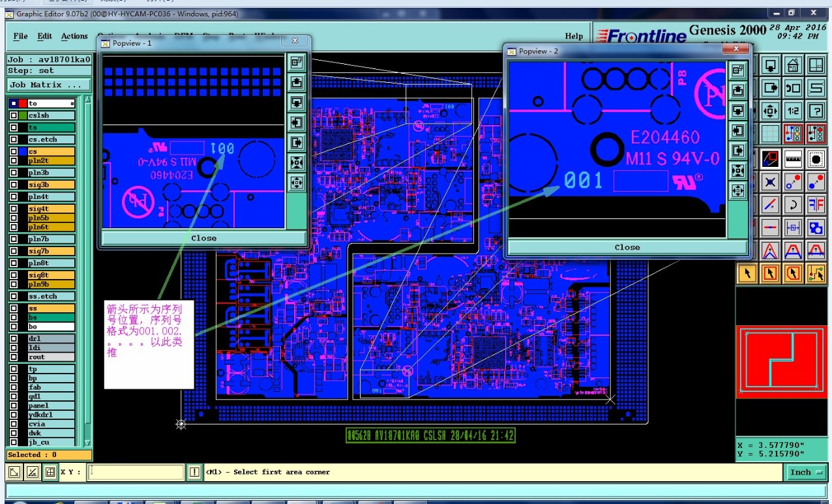This screenshot has height=504, width=832.
Task: Click the overlapping blue shapes icon
Action: pyautogui.click(x=816, y=227)
